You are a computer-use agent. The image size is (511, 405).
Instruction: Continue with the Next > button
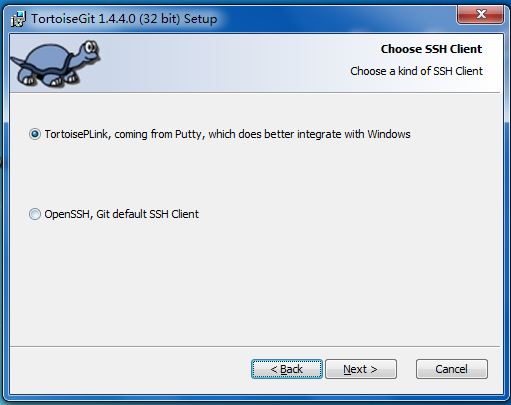coord(361,369)
